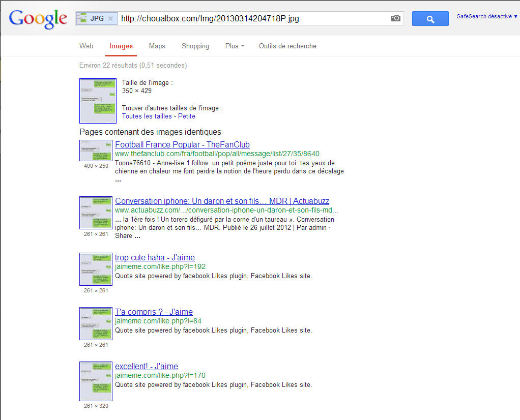Click the thumbnail beside 'excellent! - J'aime'

(96, 381)
